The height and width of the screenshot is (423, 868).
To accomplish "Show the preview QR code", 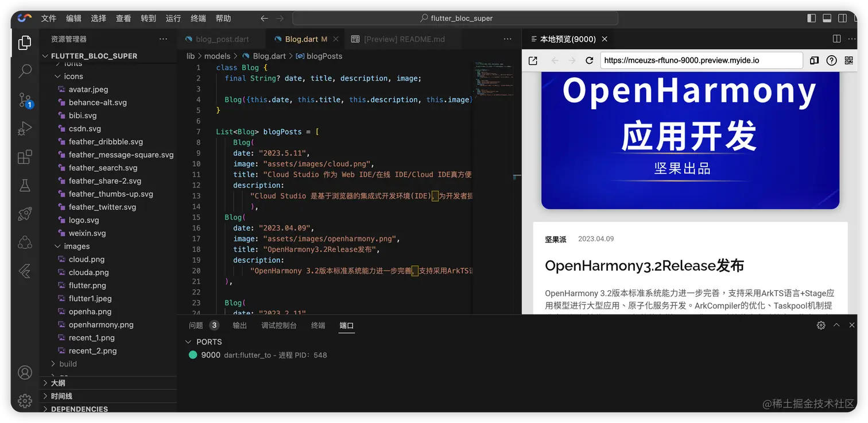I will point(849,60).
